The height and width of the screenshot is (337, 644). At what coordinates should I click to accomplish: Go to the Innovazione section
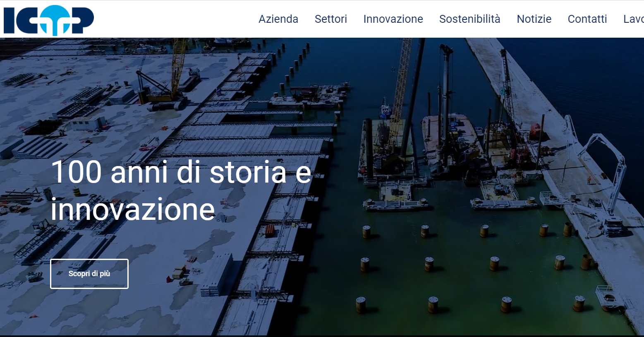[393, 19]
